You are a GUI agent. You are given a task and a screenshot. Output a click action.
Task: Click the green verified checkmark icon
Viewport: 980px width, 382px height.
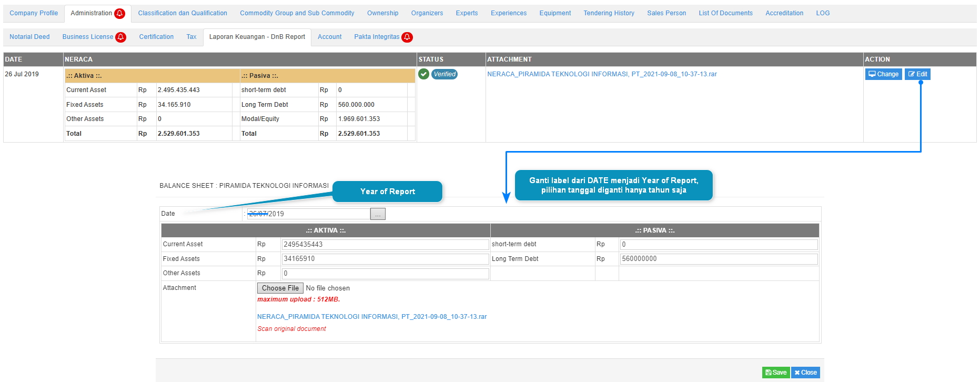424,74
